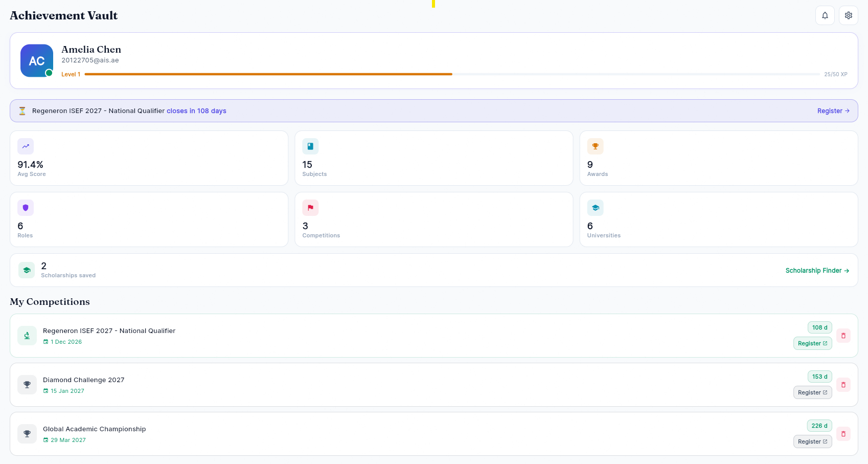This screenshot has width=868, height=464.
Task: Click the AC profile avatar
Action: (37, 60)
